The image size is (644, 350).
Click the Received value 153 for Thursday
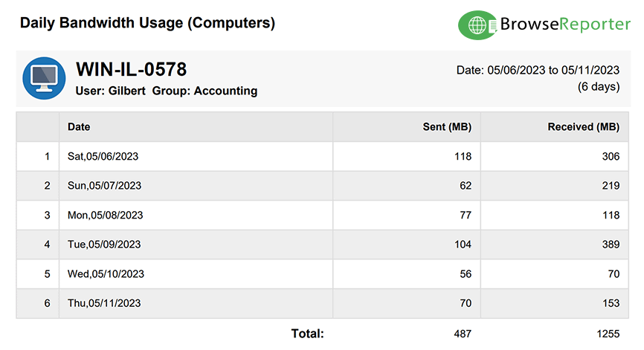tap(611, 303)
